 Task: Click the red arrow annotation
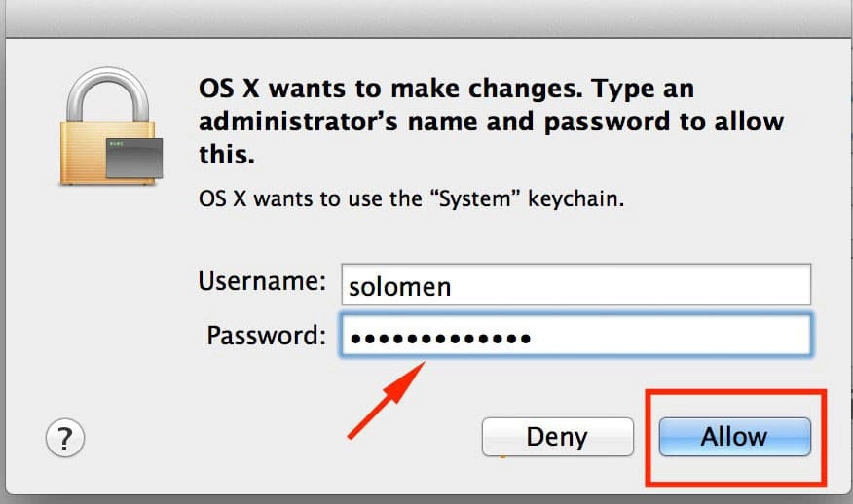tap(387, 397)
